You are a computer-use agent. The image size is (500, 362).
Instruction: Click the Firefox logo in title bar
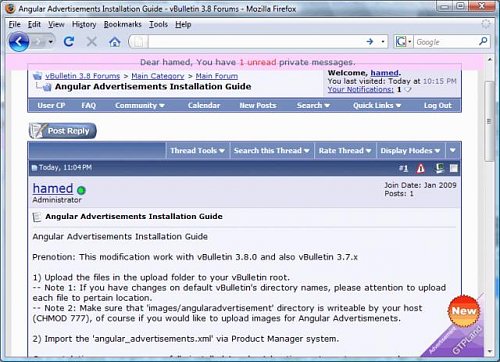[x=10, y=8]
